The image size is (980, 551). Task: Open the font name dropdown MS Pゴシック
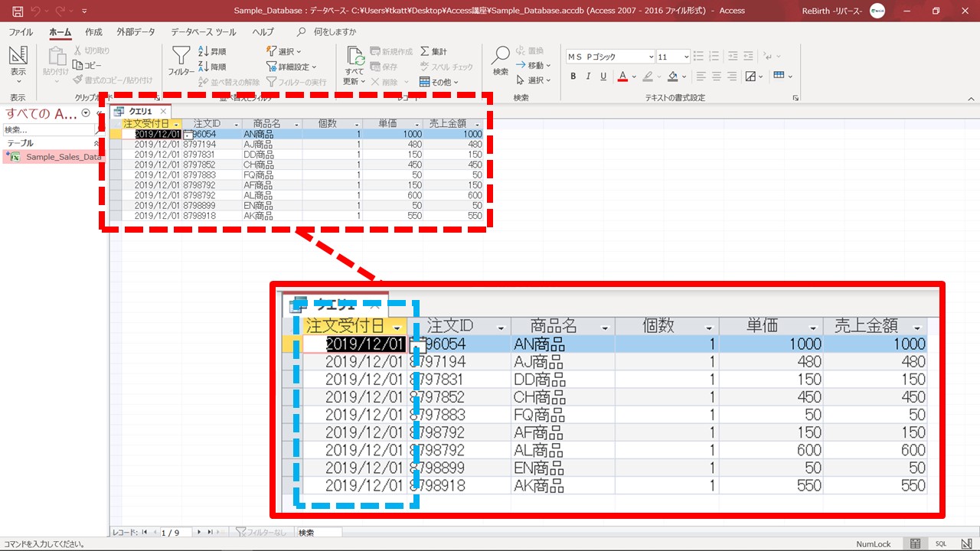coord(651,57)
